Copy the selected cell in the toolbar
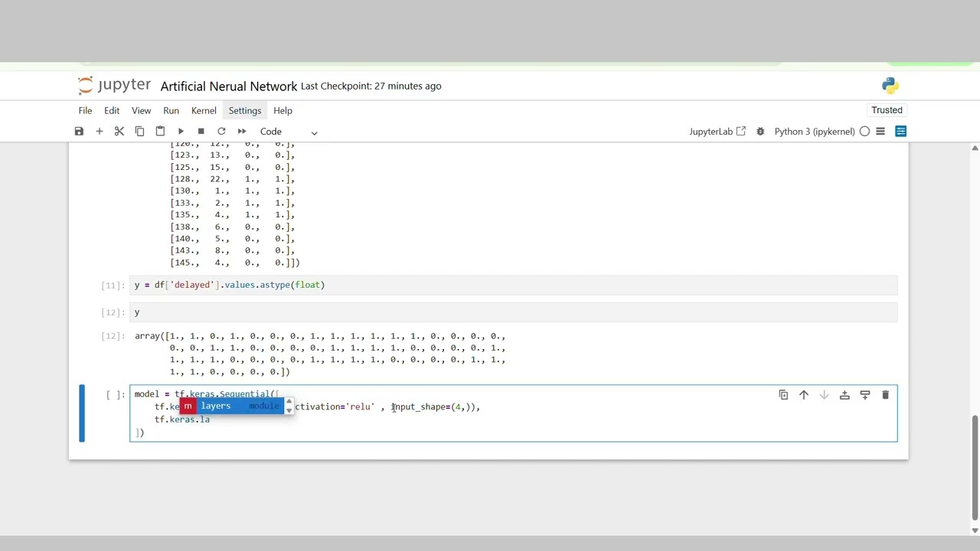Screen dimensions: 980x551 [139, 132]
